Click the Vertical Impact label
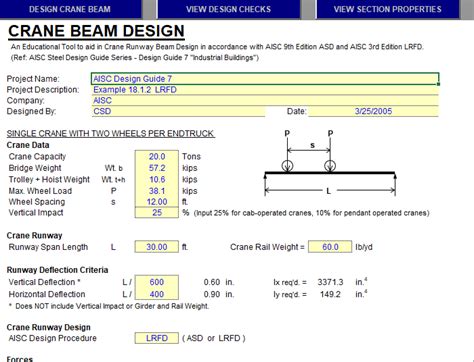Viewport: 474px width, 362px height. pos(36,213)
